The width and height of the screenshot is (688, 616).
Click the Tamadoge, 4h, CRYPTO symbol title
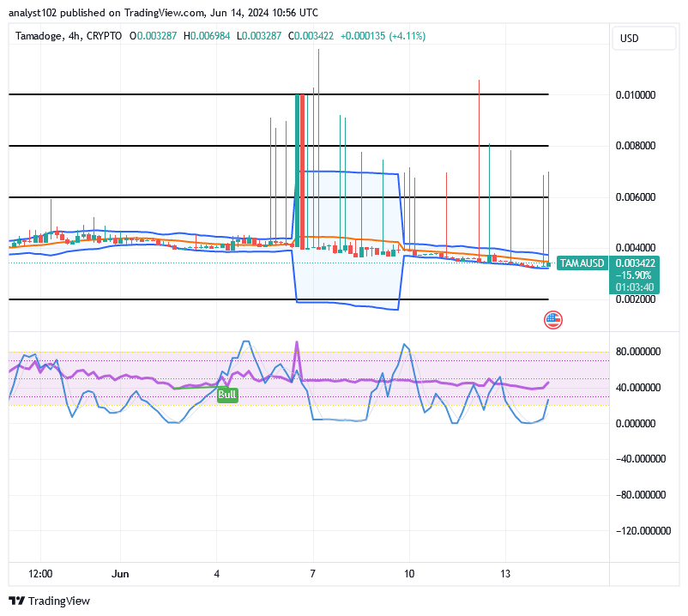[69, 36]
